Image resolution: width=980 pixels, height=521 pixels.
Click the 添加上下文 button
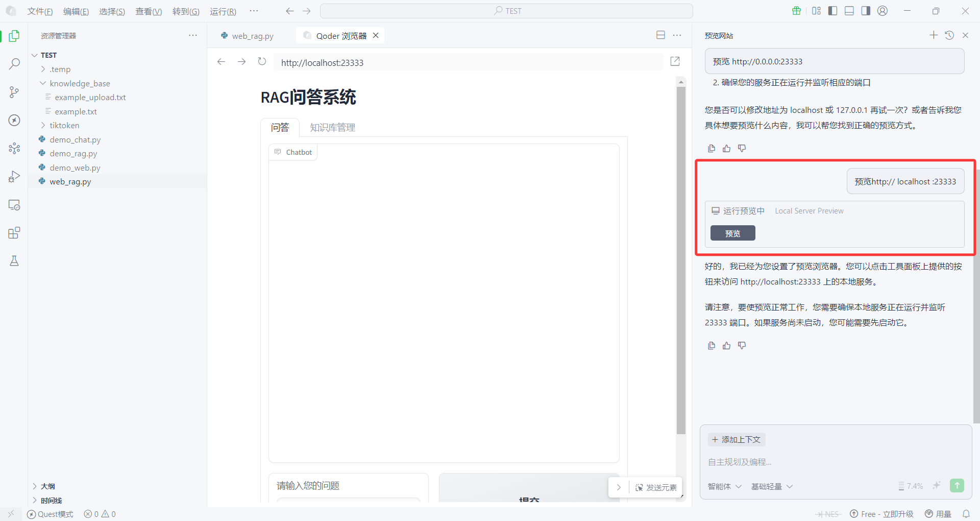tap(737, 439)
